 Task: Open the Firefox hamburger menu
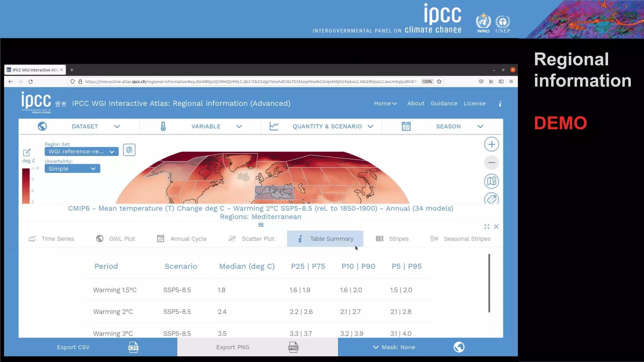(x=511, y=82)
